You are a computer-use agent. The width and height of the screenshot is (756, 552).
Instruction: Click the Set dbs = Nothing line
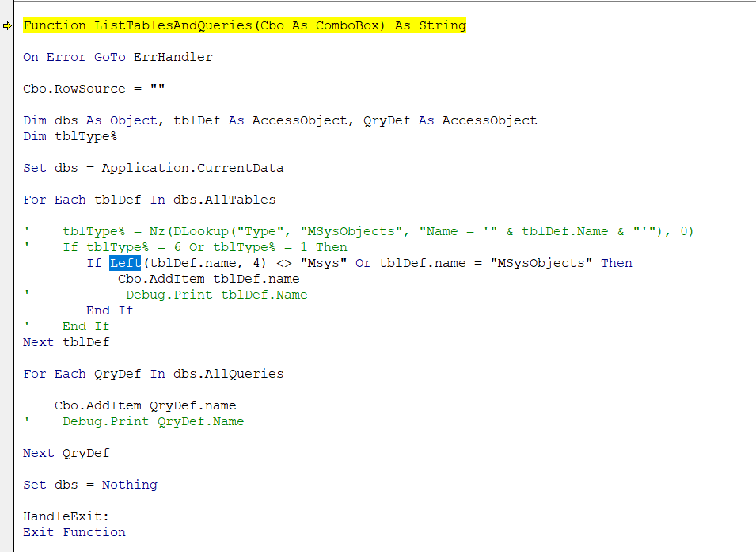pyautogui.click(x=90, y=485)
